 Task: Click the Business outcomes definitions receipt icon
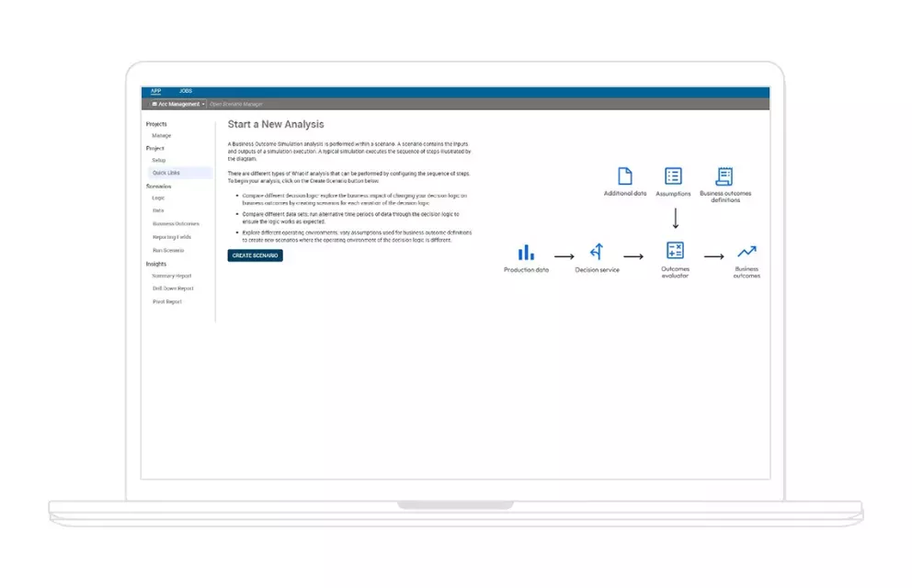coord(725,176)
